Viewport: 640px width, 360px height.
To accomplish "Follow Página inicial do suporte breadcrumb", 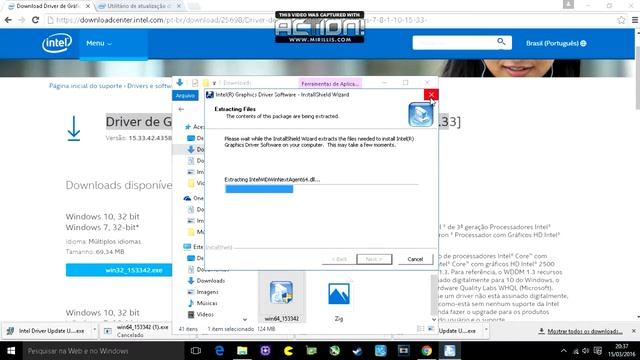I will click(x=85, y=86).
